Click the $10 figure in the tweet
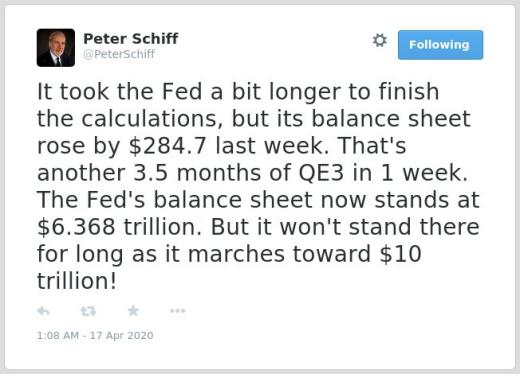Viewport: 520px width, 374px height. [401, 254]
